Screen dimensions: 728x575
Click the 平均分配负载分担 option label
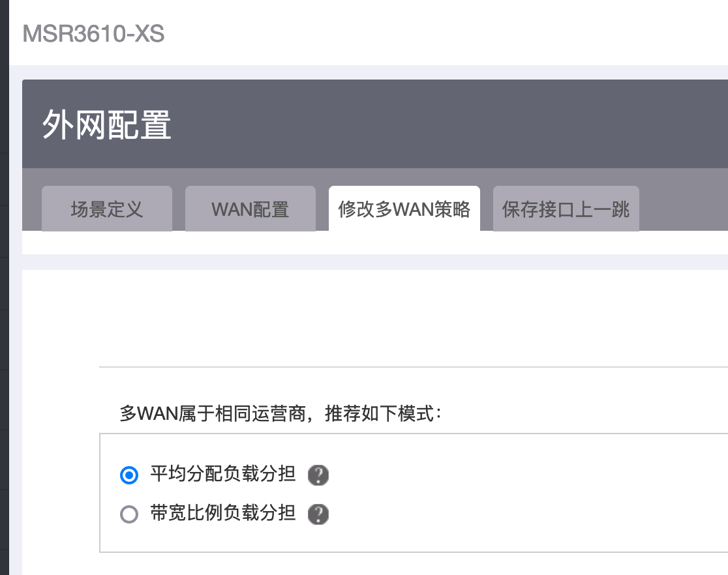[x=223, y=475]
